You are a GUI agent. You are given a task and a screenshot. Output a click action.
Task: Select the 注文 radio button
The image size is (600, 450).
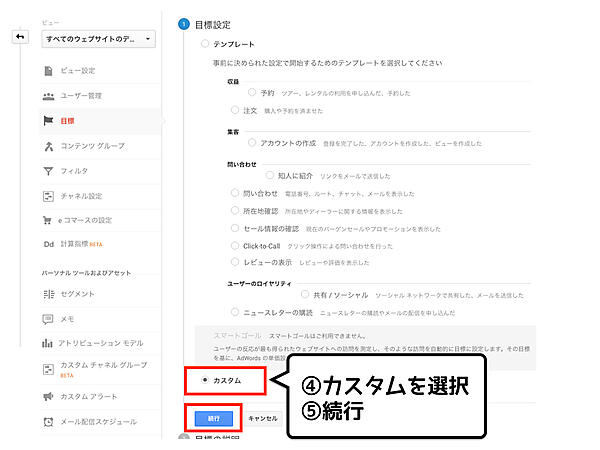(235, 110)
